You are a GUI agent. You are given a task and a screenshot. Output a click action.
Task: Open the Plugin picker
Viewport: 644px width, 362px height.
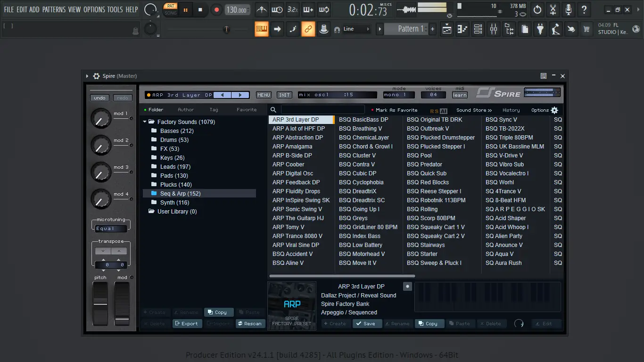(x=540, y=29)
